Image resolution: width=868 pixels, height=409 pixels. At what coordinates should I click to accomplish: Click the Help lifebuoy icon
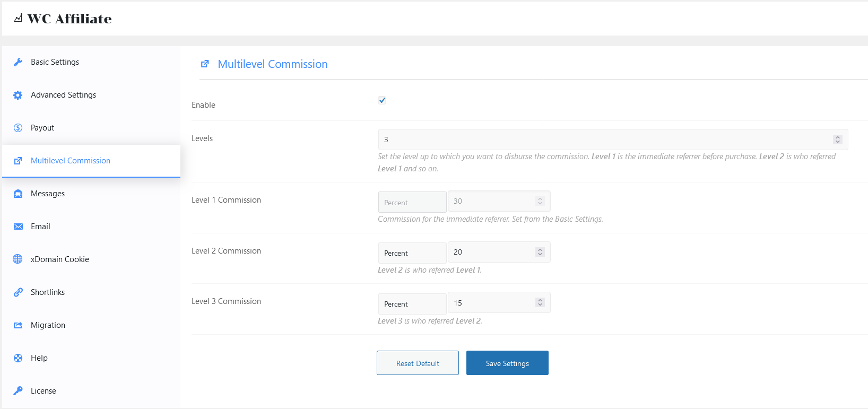[18, 358]
